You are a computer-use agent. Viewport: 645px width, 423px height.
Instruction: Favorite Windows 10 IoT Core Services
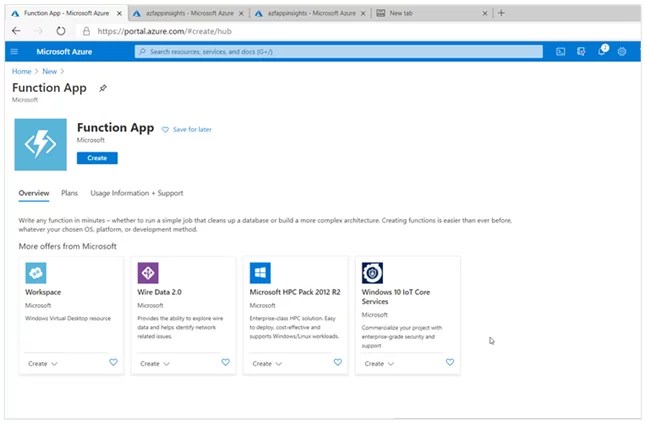coord(450,362)
